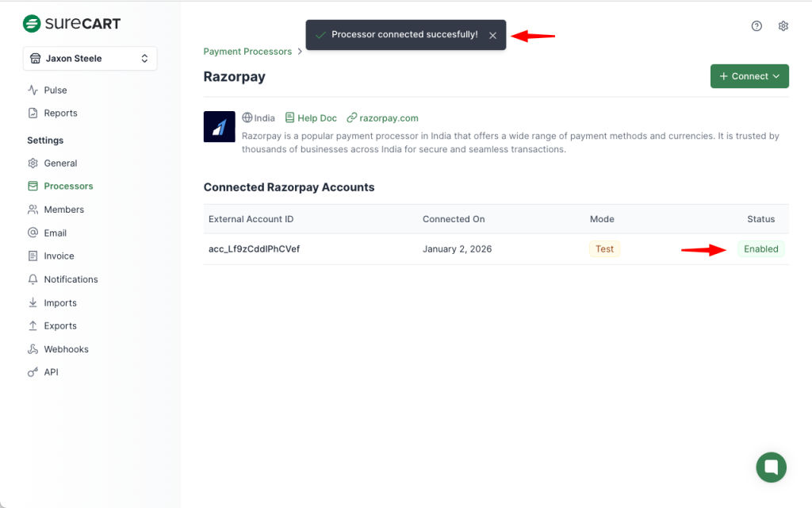This screenshot has width=812, height=508.
Task: Click the API key icon
Action: (x=33, y=372)
